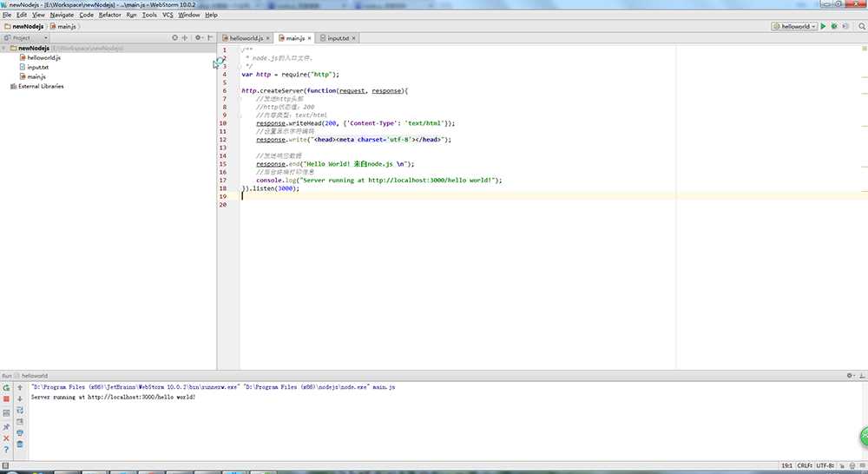Click the Down the stack trace arrow

tap(20, 398)
